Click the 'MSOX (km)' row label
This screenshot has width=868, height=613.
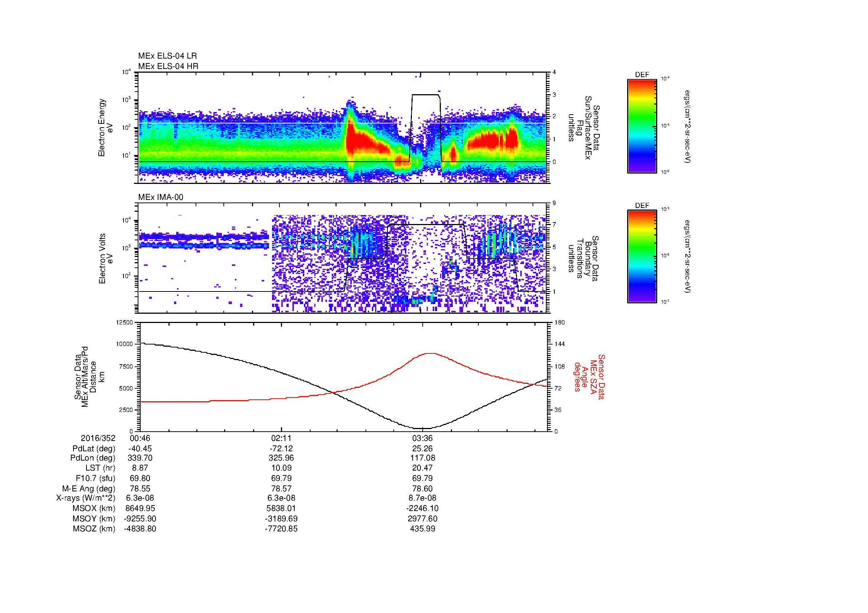pyautogui.click(x=94, y=508)
